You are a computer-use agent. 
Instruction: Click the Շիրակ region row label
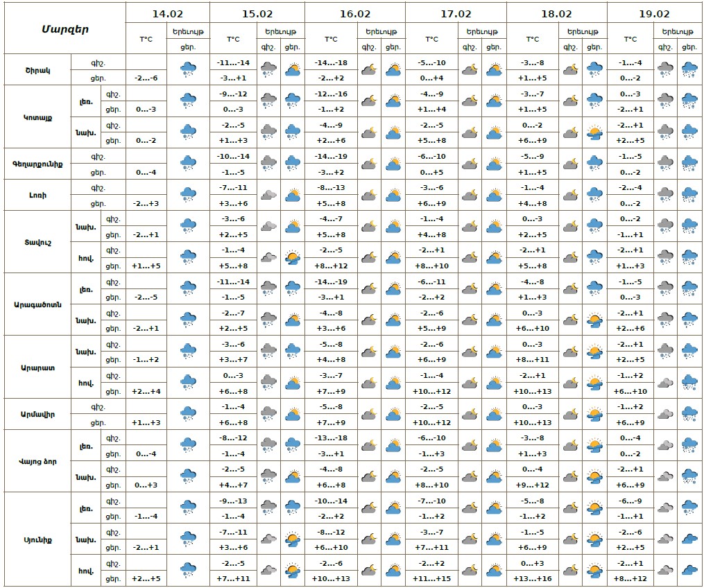[x=37, y=70]
